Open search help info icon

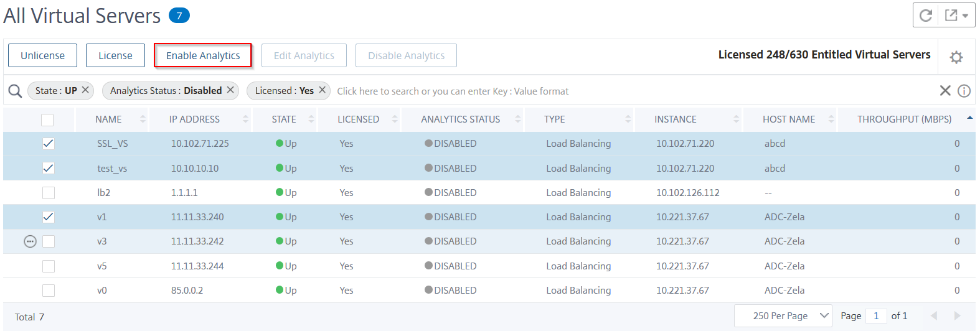pyautogui.click(x=964, y=91)
